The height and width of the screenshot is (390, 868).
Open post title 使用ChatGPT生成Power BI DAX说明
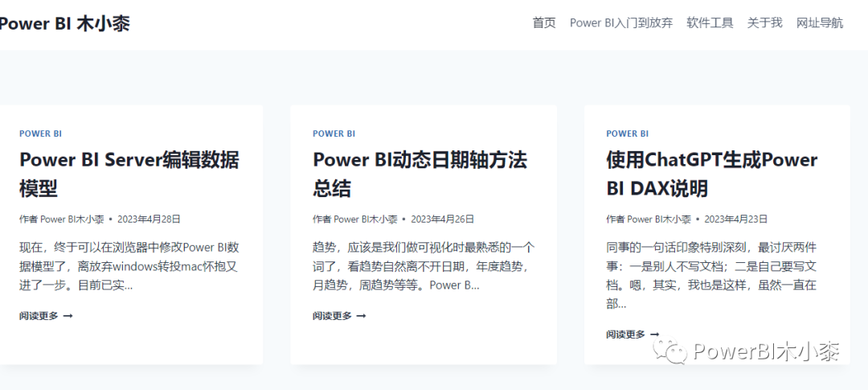(712, 174)
